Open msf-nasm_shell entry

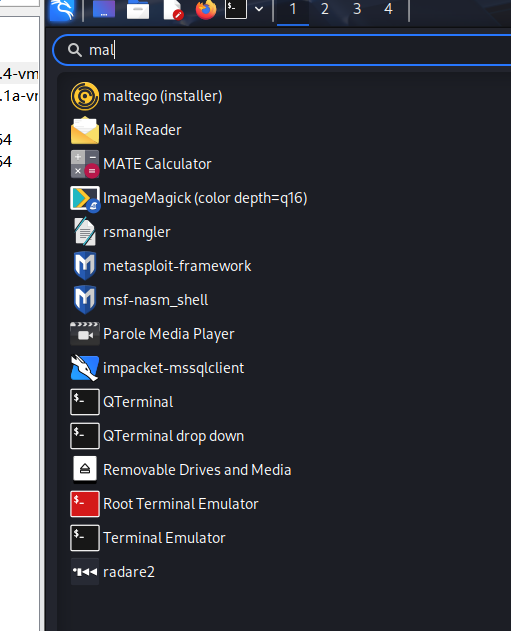[x=155, y=300]
